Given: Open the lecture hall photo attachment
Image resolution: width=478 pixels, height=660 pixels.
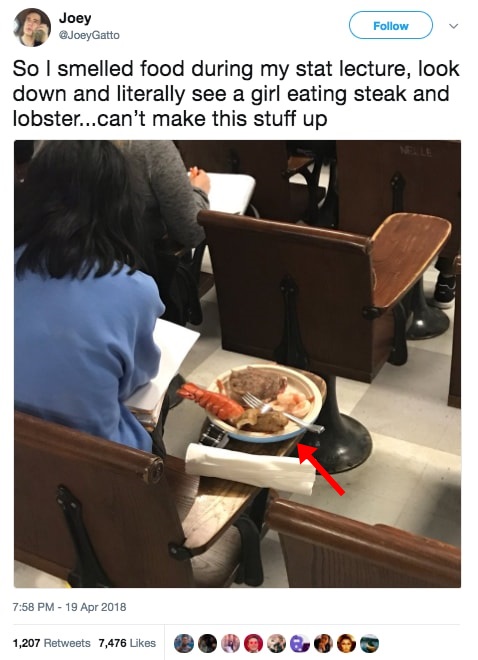Looking at the screenshot, I should tap(237, 364).
